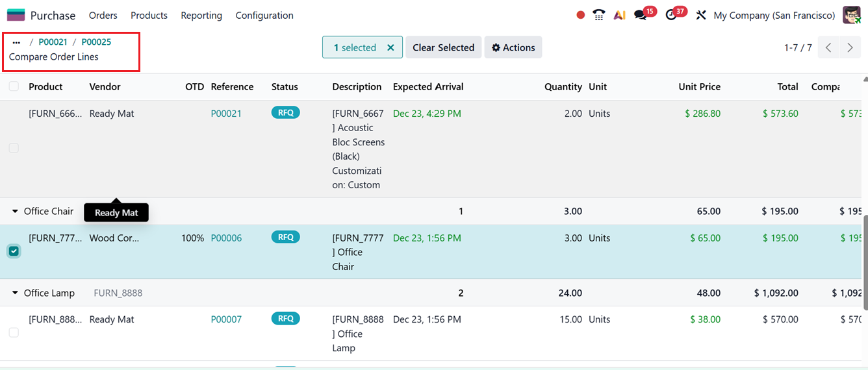
Task: Go to the next page arrow
Action: (x=850, y=47)
